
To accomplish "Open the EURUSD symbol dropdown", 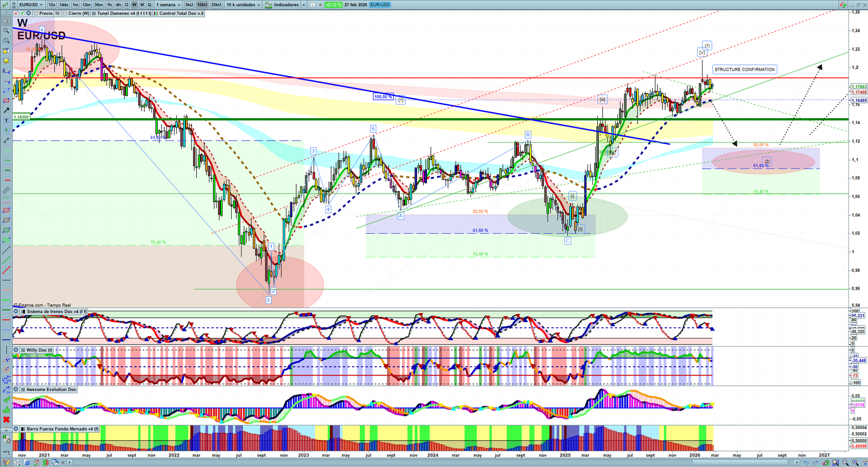I will (31, 4).
